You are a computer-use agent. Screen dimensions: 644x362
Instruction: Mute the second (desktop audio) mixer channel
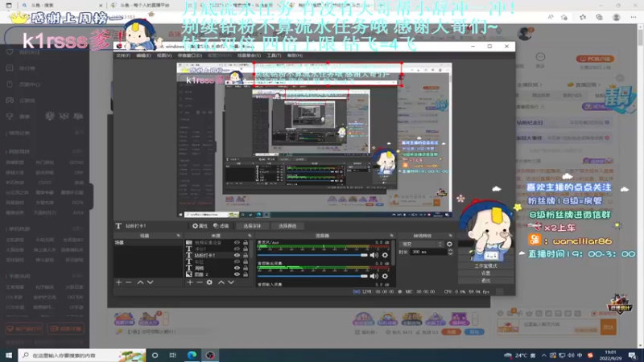point(374,276)
